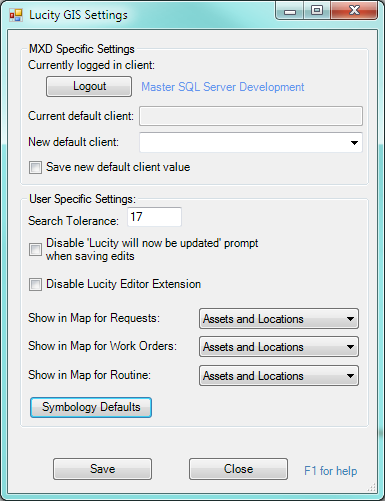
Task: Click the Save button
Action: tap(102, 469)
